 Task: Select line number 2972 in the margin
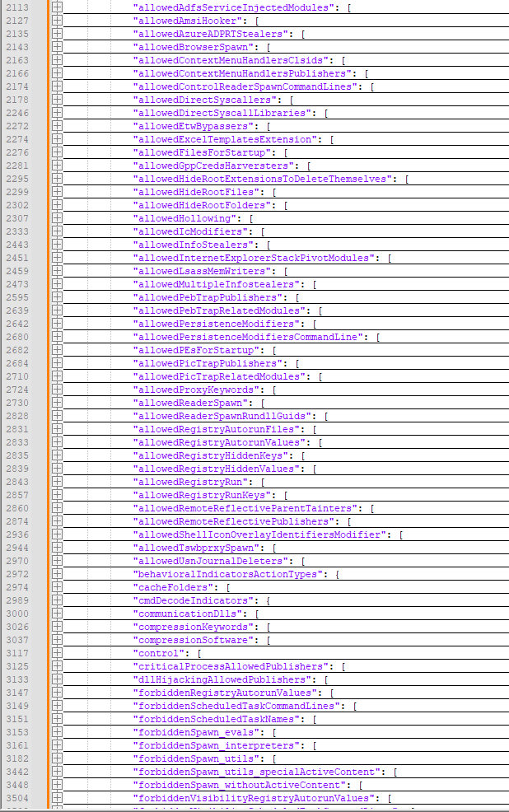[x=17, y=574]
